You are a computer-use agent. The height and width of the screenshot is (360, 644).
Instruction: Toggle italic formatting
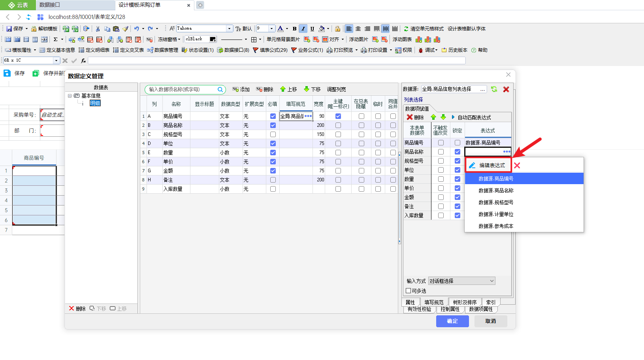303,29
